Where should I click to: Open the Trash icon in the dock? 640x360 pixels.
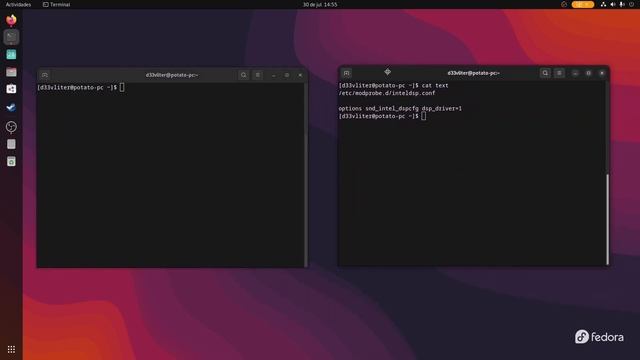(x=11, y=162)
